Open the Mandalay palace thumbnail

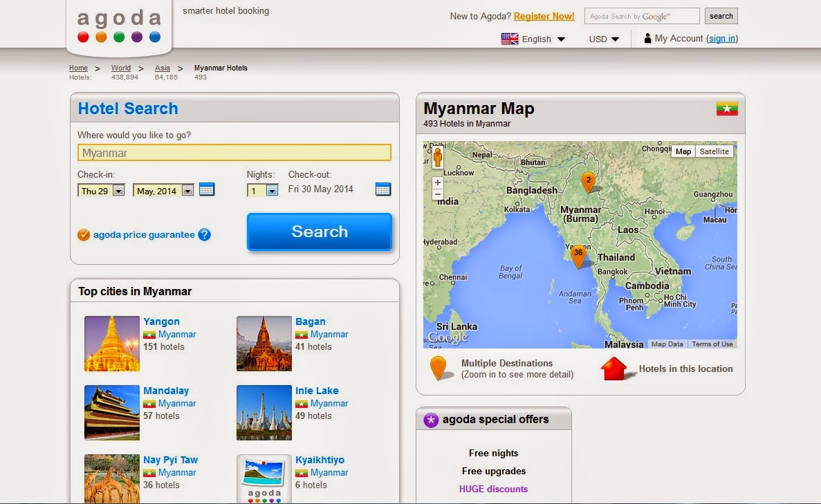[x=112, y=413]
